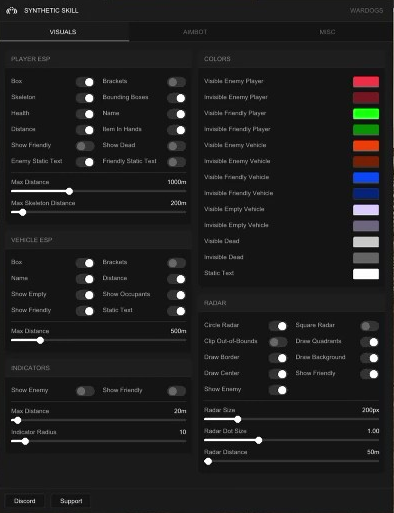Open Invisible Enemy Player color swatch

pos(366,98)
